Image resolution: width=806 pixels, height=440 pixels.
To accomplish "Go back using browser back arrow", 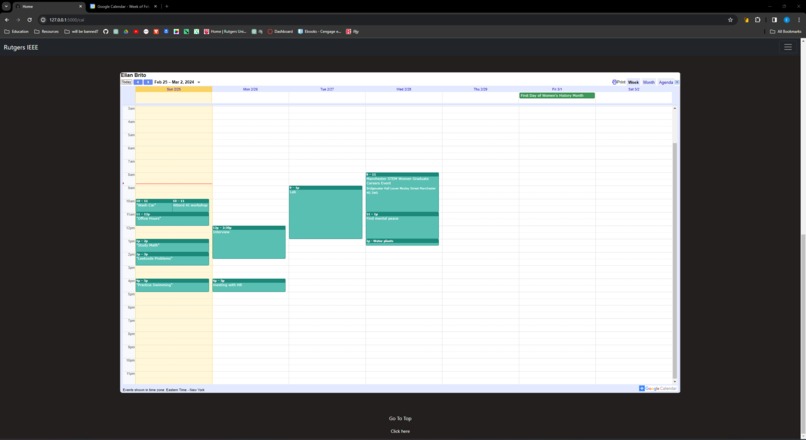I will [7, 20].
